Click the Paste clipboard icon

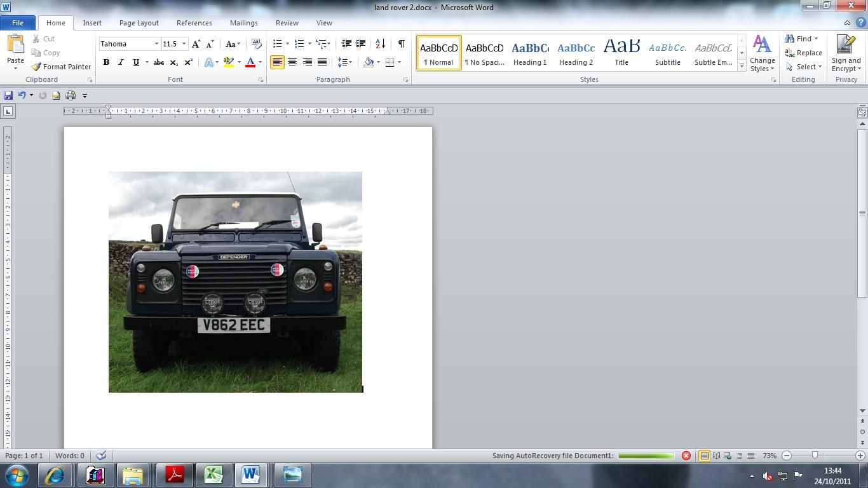click(15, 45)
